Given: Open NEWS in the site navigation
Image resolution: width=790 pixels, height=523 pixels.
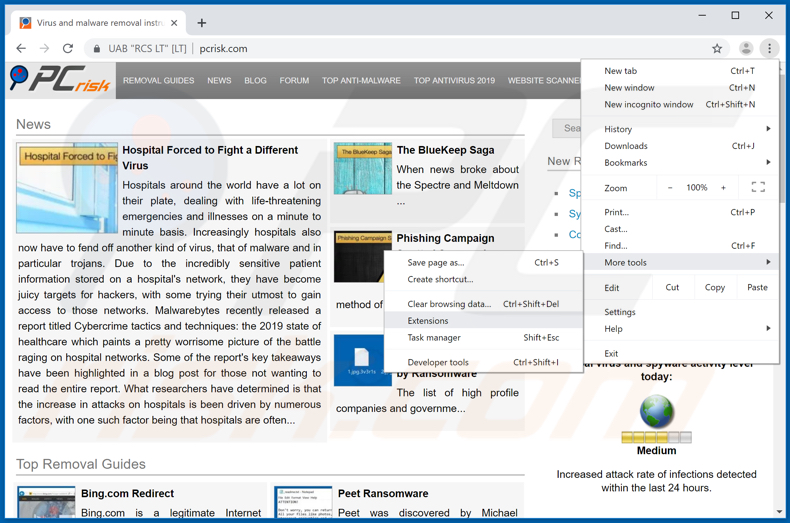Looking at the screenshot, I should click(x=219, y=81).
